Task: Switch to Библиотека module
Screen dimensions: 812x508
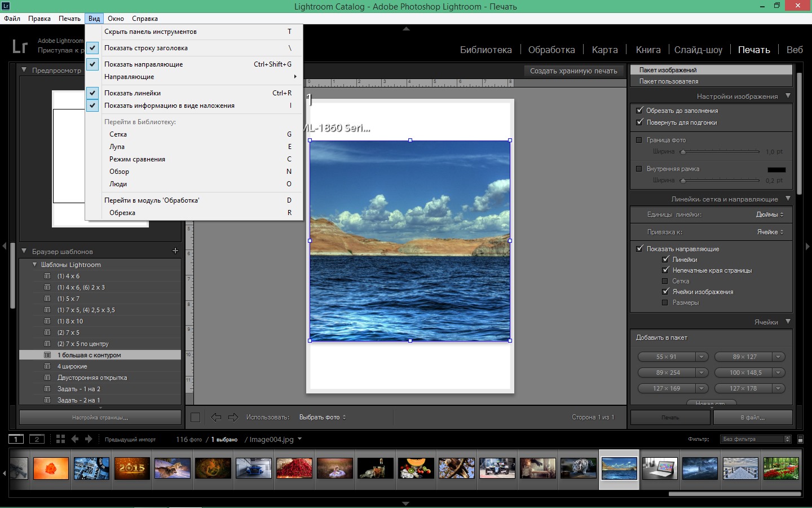Action: point(486,50)
